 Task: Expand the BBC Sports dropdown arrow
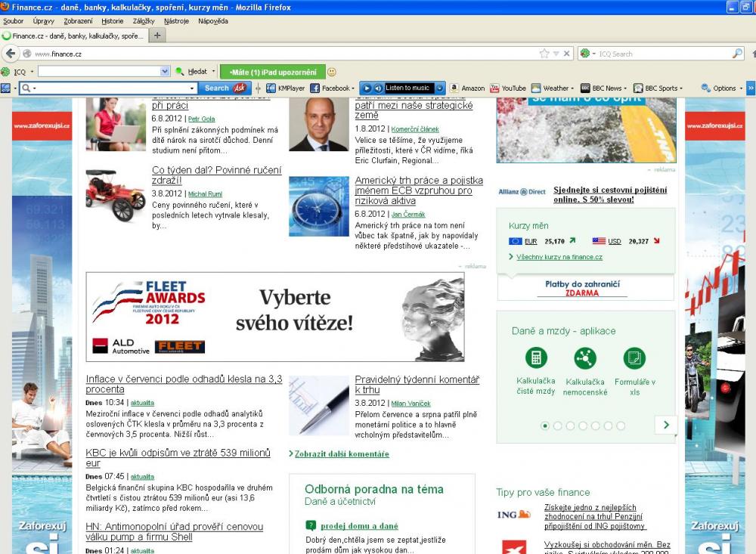point(681,88)
